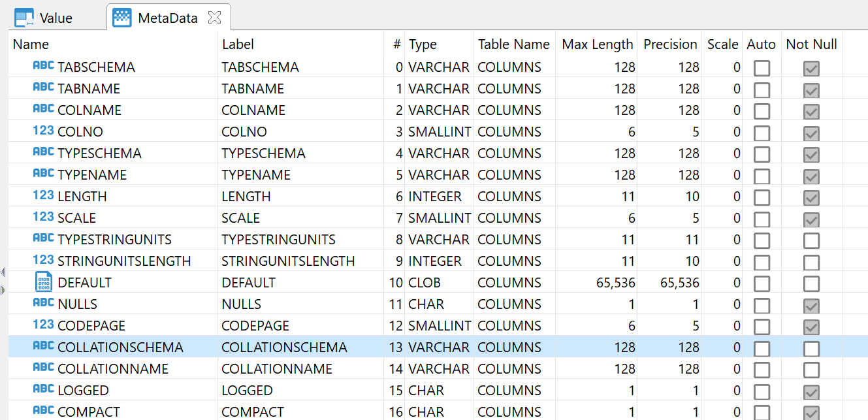
Task: Close the MetaData tab
Action: pyautogui.click(x=215, y=17)
